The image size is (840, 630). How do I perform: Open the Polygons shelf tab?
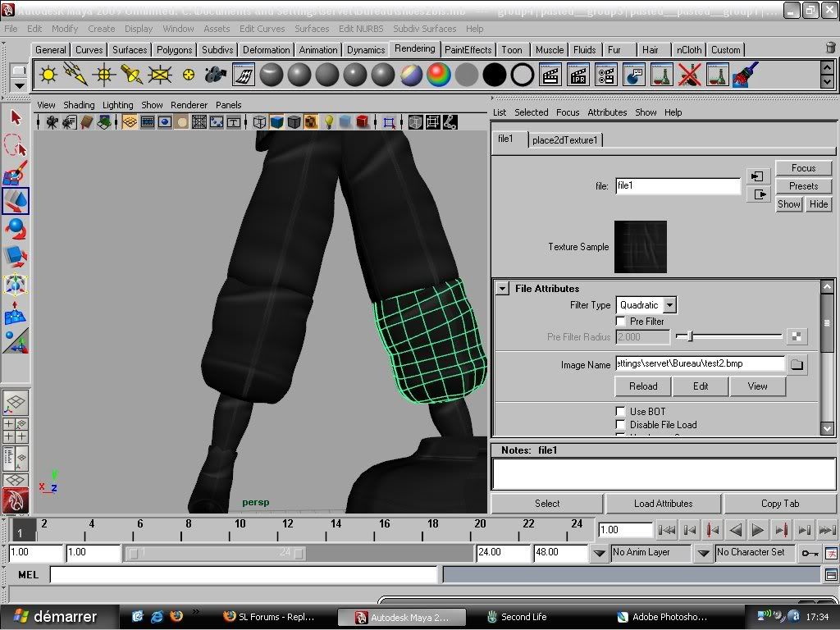point(174,50)
